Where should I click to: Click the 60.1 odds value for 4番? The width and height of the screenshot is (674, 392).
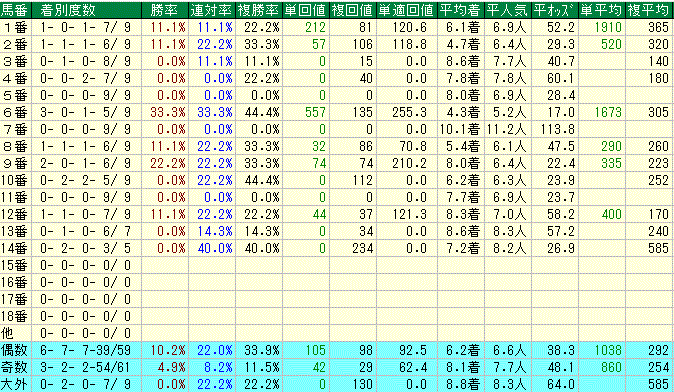[x=561, y=78]
